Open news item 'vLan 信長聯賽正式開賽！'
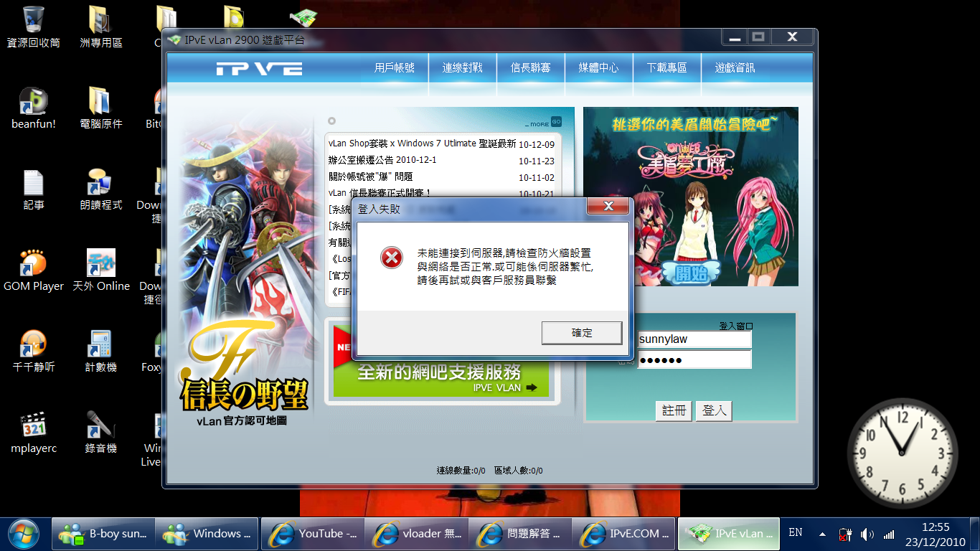980x551 pixels. tap(380, 193)
